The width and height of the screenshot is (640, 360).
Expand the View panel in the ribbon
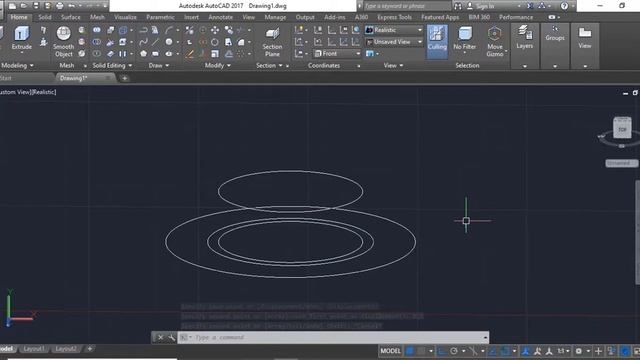pos(393,65)
